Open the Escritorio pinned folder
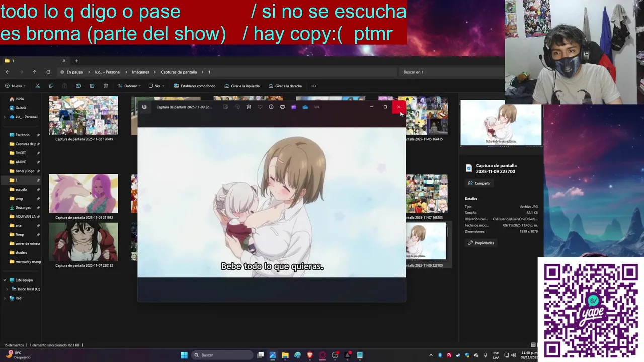644x362 pixels. pos(22,135)
